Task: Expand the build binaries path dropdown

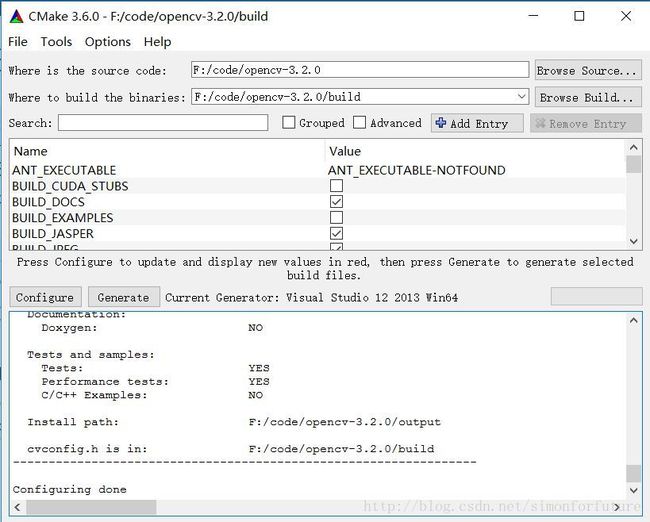Action: tap(521, 97)
